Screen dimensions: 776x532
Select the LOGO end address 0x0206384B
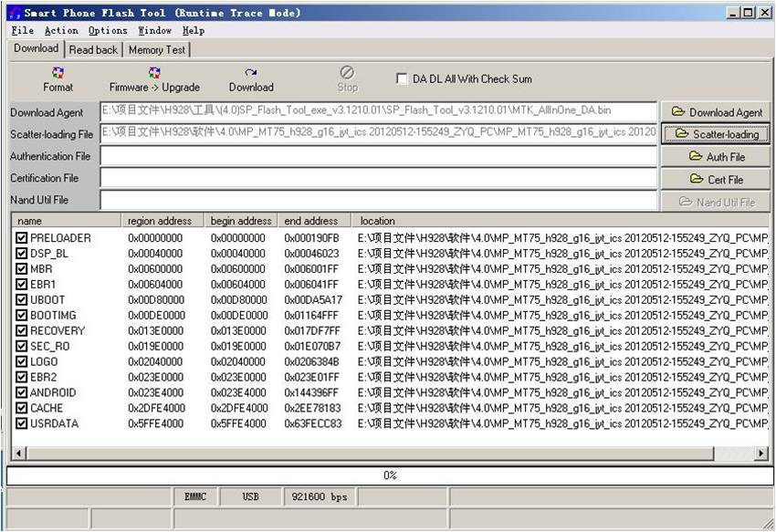pos(312,361)
